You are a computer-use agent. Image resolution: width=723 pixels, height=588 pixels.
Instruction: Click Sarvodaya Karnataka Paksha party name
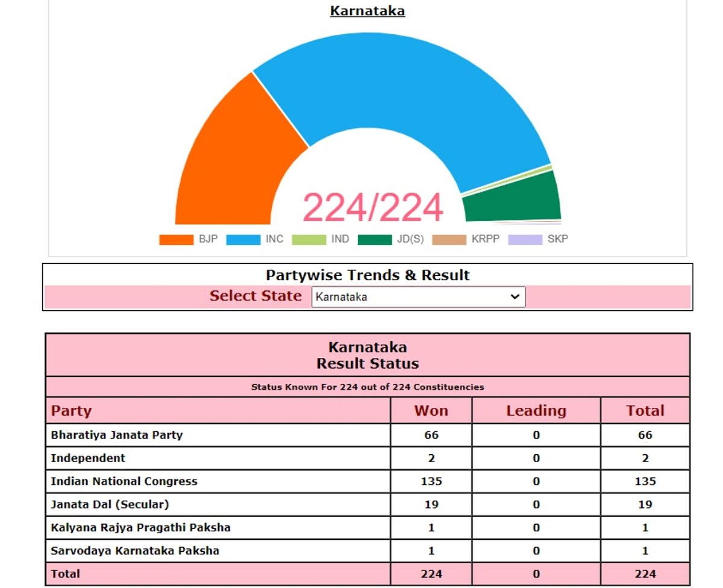[135, 550]
